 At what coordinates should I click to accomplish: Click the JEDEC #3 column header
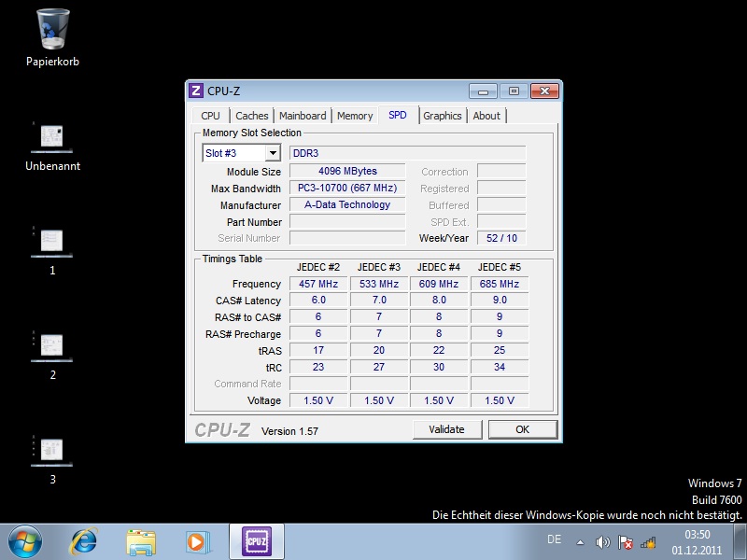pos(379,267)
